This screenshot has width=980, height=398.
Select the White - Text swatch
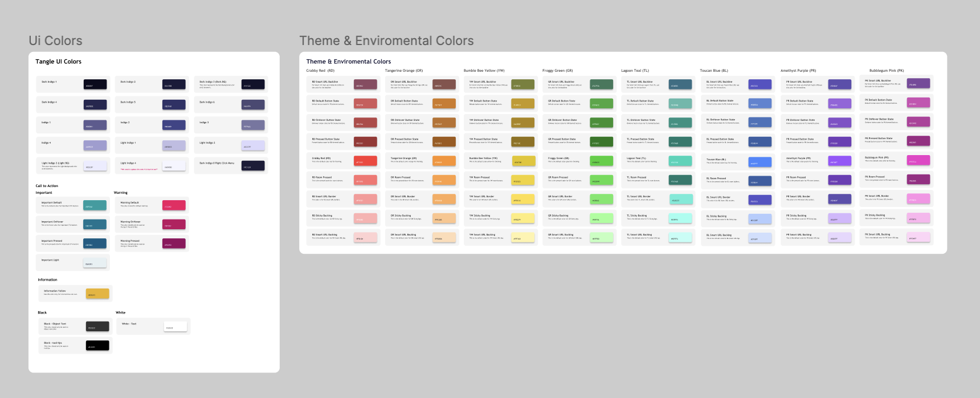[x=175, y=326]
